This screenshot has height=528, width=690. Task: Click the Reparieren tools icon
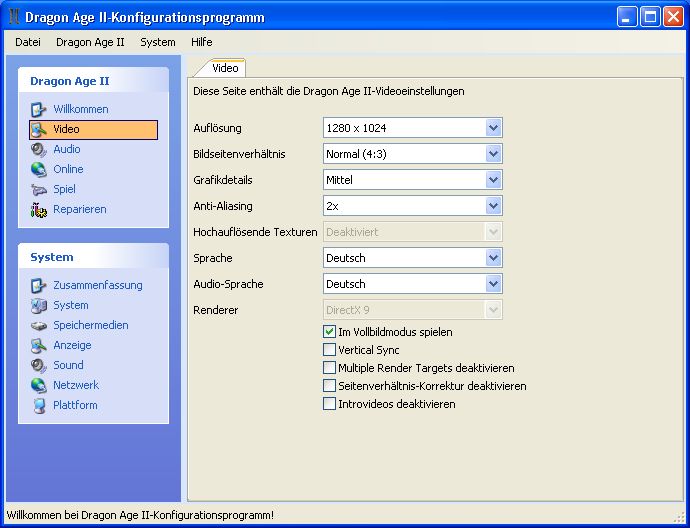coord(38,209)
